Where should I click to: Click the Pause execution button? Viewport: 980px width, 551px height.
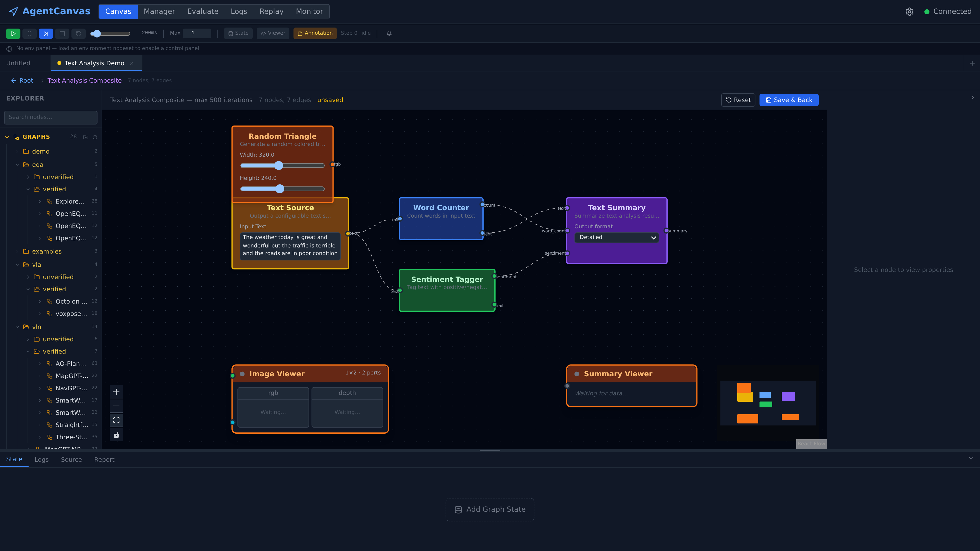pyautogui.click(x=29, y=33)
